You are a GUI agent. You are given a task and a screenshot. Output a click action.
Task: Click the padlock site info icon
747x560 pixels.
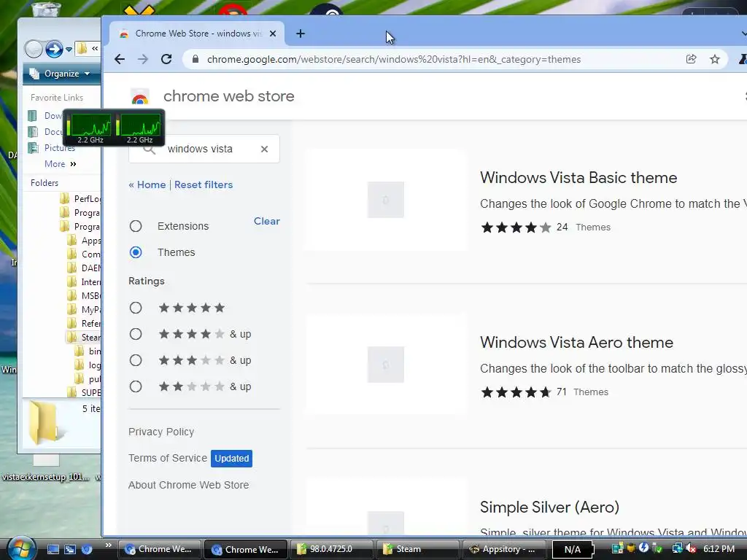coord(195,59)
